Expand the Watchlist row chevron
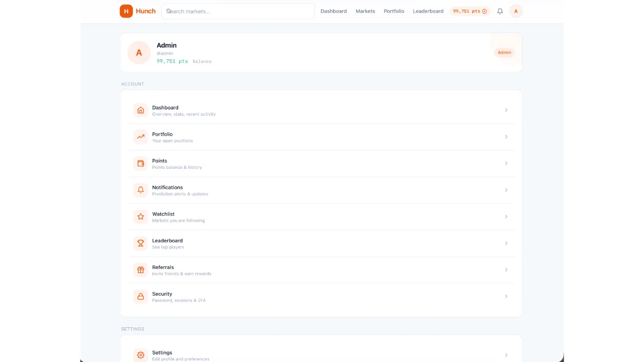The height and width of the screenshot is (362, 644). pyautogui.click(x=506, y=217)
